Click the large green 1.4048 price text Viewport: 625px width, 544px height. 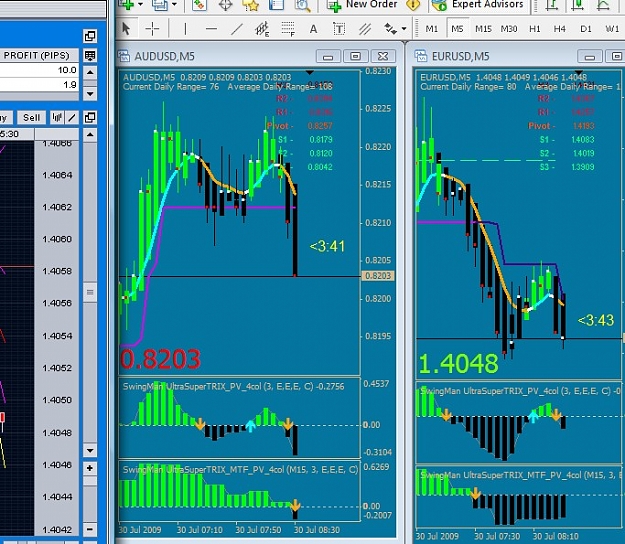point(458,364)
